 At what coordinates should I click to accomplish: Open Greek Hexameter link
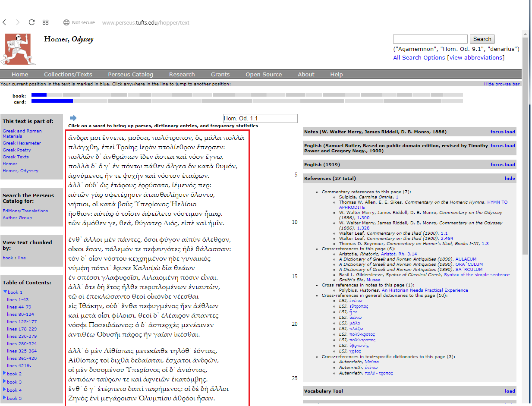tap(22, 143)
